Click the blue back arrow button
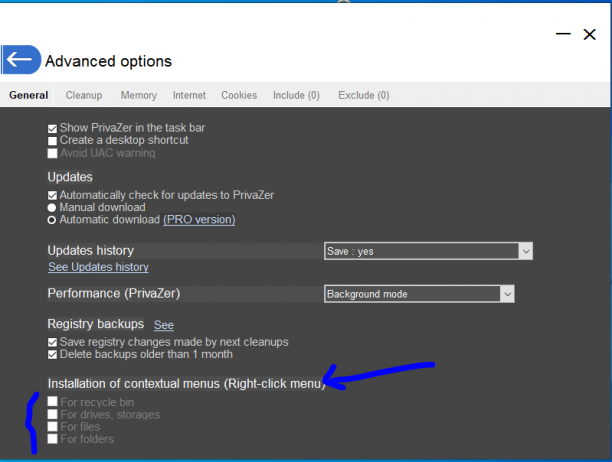Screen dimensions: 612x462 (x=21, y=60)
